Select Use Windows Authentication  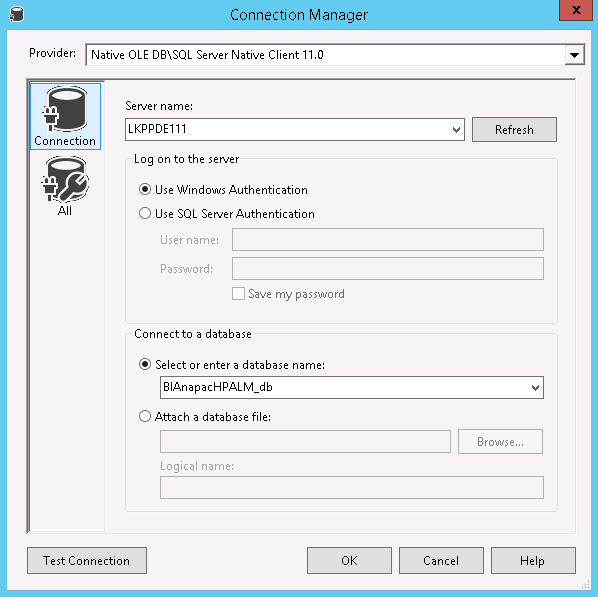coord(145,190)
